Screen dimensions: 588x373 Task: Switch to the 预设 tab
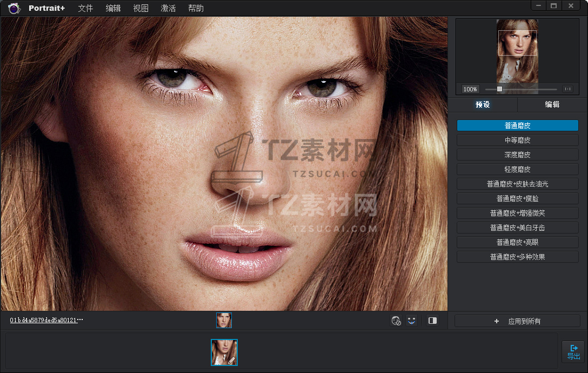point(483,105)
